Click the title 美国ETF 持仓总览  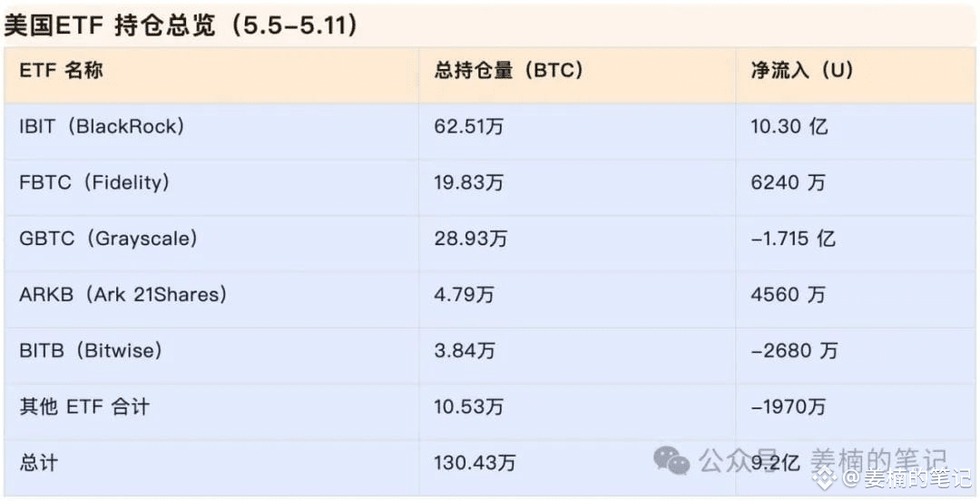(x=110, y=25)
